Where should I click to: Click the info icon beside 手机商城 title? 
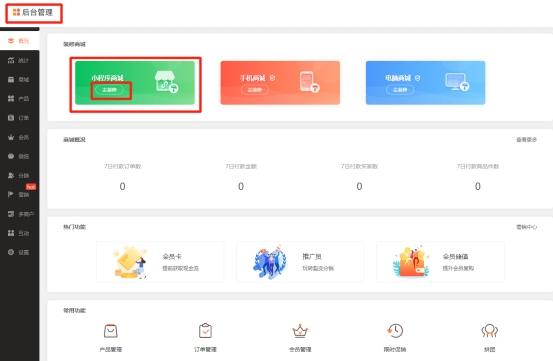point(272,78)
